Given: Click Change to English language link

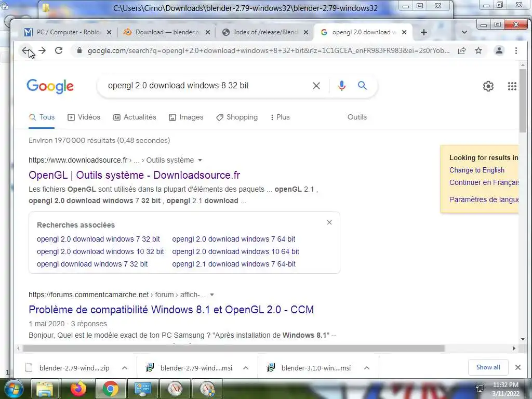Looking at the screenshot, I should [x=477, y=170].
